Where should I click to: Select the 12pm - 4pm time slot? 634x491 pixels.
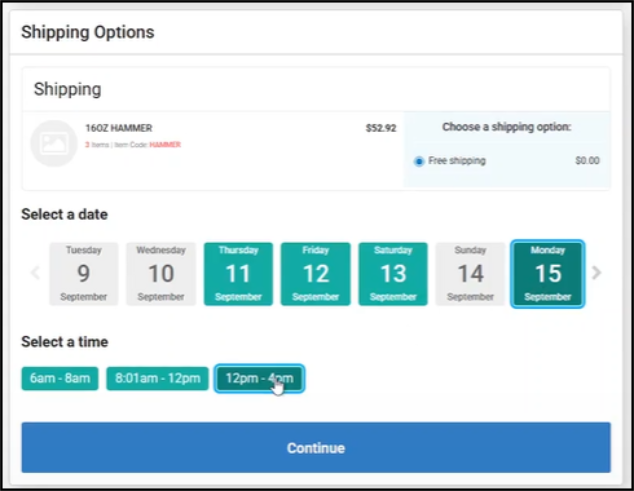pyautogui.click(x=259, y=379)
